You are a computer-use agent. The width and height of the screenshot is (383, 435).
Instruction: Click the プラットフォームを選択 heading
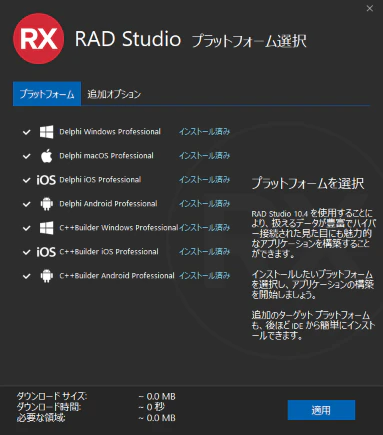coord(308,183)
